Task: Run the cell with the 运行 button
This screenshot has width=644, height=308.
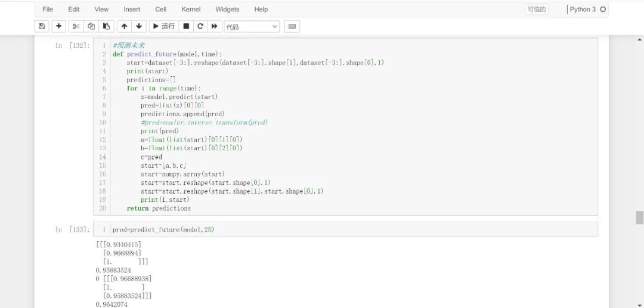Action: [164, 26]
